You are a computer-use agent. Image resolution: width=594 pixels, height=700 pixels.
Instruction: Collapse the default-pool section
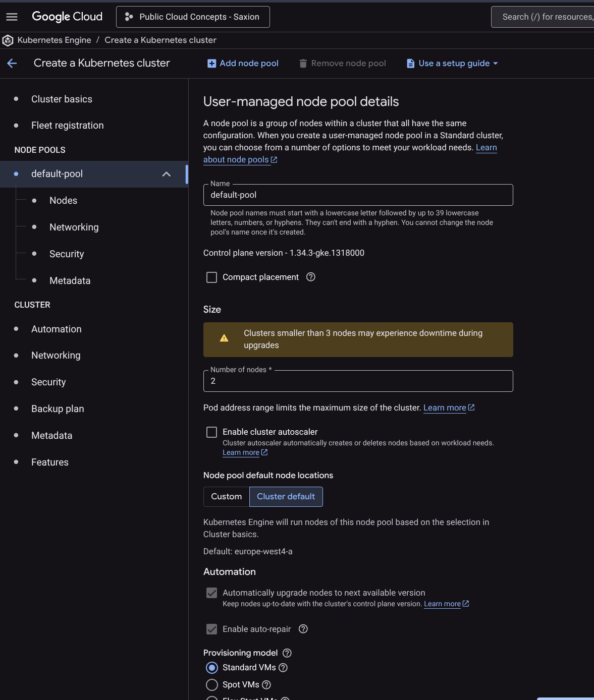click(x=167, y=173)
